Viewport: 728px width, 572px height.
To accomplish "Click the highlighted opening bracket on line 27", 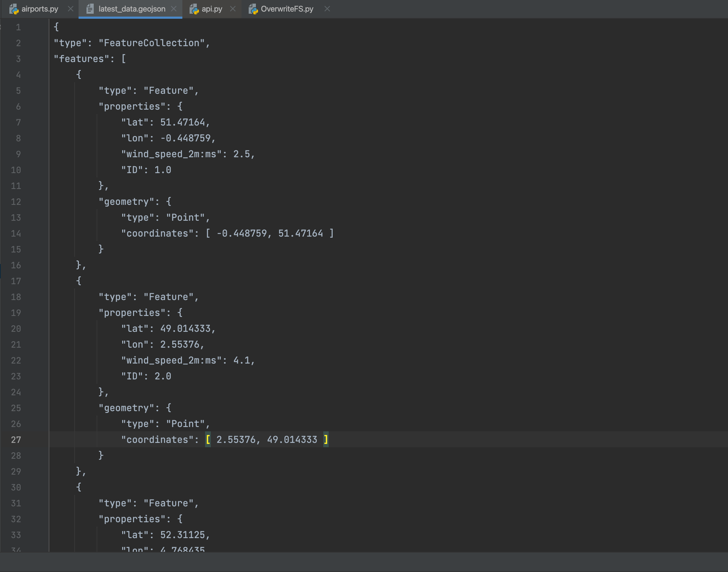I will 208,440.
